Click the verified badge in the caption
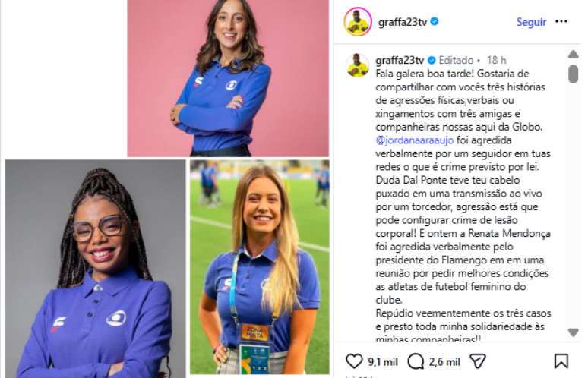Viewport: 588px width, 378px height. click(x=432, y=60)
